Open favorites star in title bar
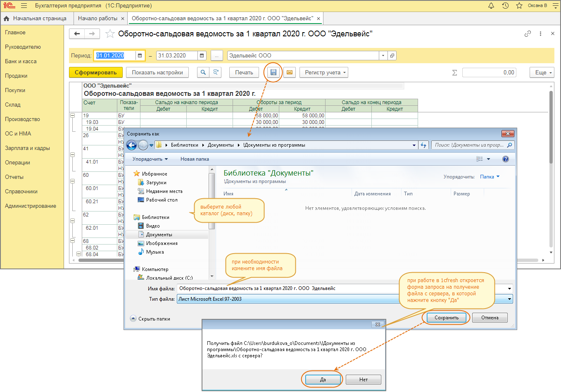561x392 pixels. (x=519, y=6)
